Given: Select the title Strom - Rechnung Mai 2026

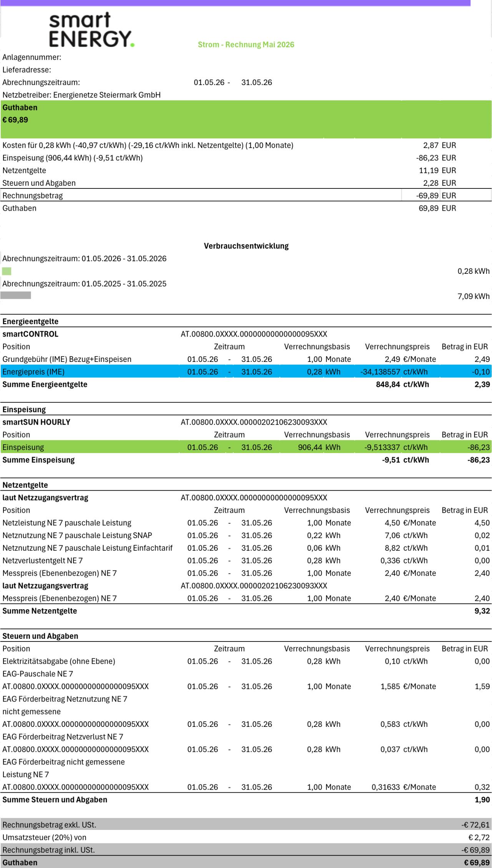Looking at the screenshot, I should click(246, 45).
